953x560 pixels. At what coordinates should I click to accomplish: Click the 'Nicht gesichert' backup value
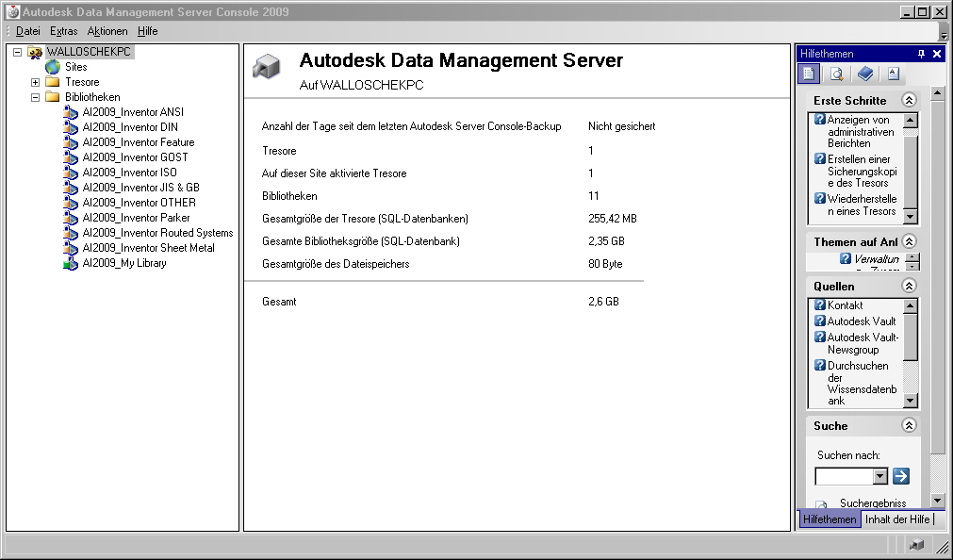(x=622, y=126)
